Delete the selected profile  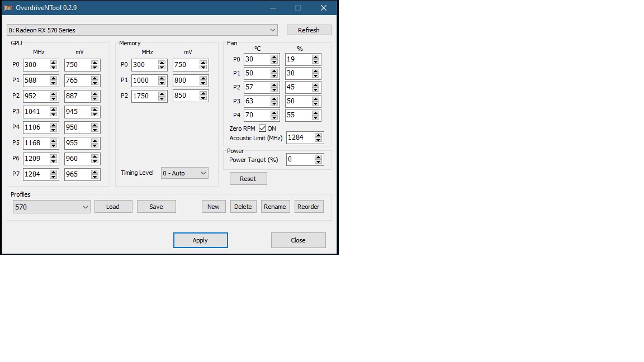(243, 207)
